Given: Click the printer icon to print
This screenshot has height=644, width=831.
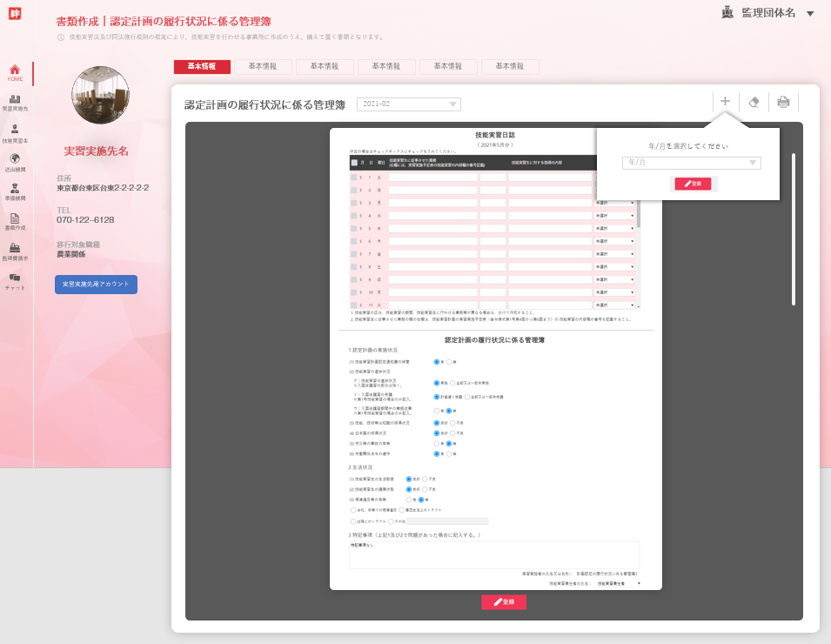Looking at the screenshot, I should [x=783, y=102].
